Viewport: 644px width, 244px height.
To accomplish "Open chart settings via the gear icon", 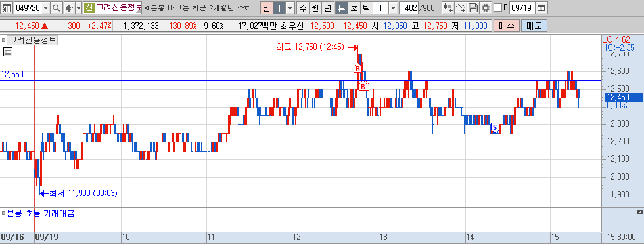I will pyautogui.click(x=486, y=8).
